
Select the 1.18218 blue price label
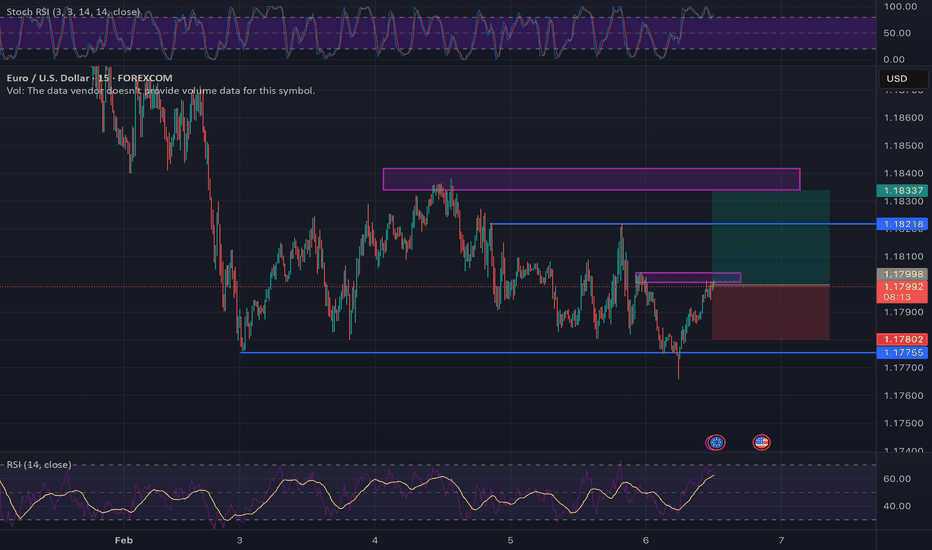click(x=902, y=224)
